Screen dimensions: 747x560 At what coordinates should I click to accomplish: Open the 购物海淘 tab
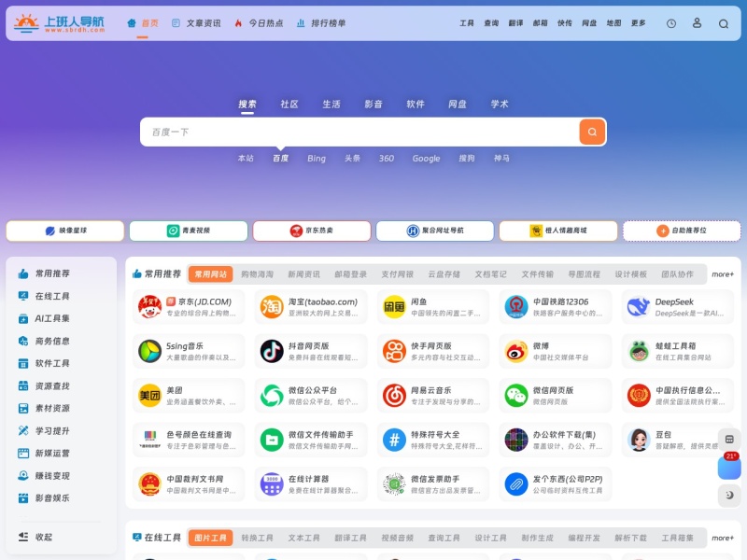point(258,274)
